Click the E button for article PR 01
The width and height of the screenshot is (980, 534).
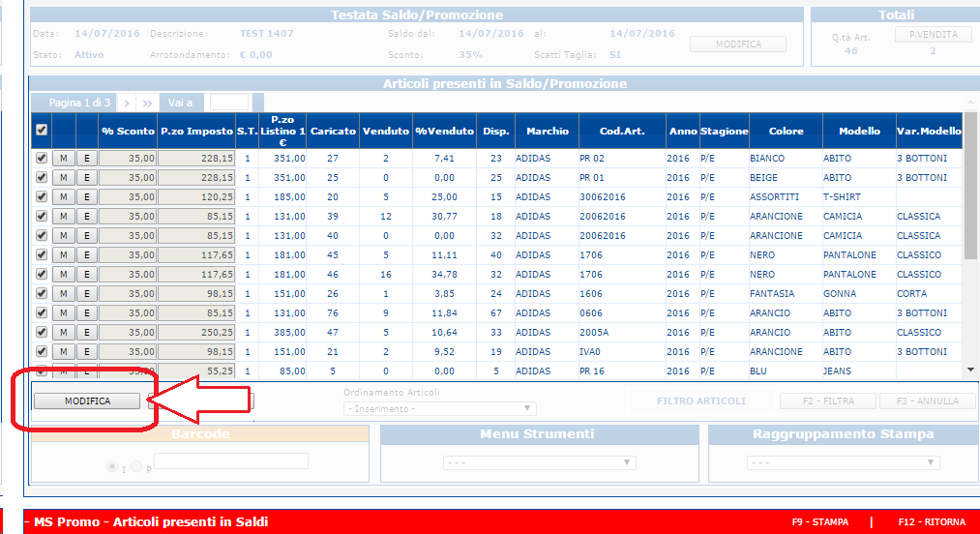click(x=87, y=178)
